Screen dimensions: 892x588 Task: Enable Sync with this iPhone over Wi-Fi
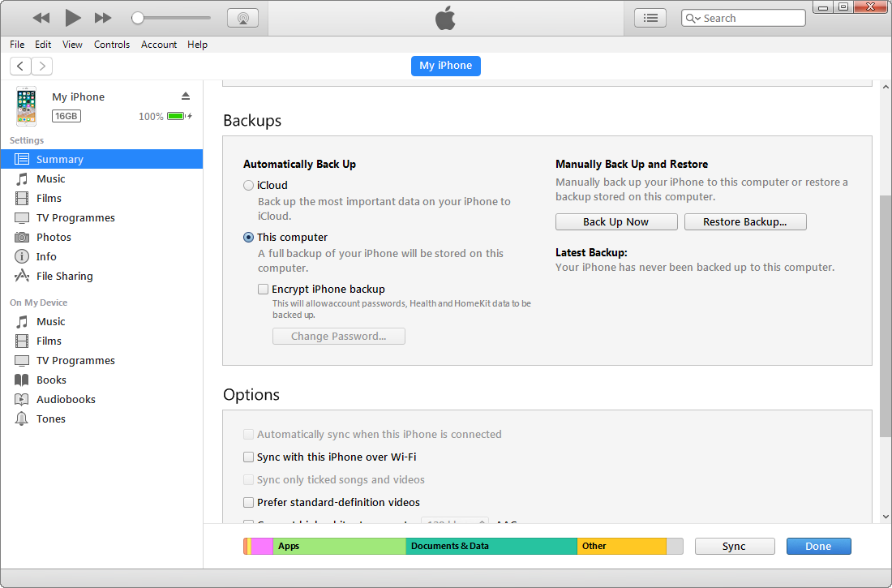click(x=249, y=457)
